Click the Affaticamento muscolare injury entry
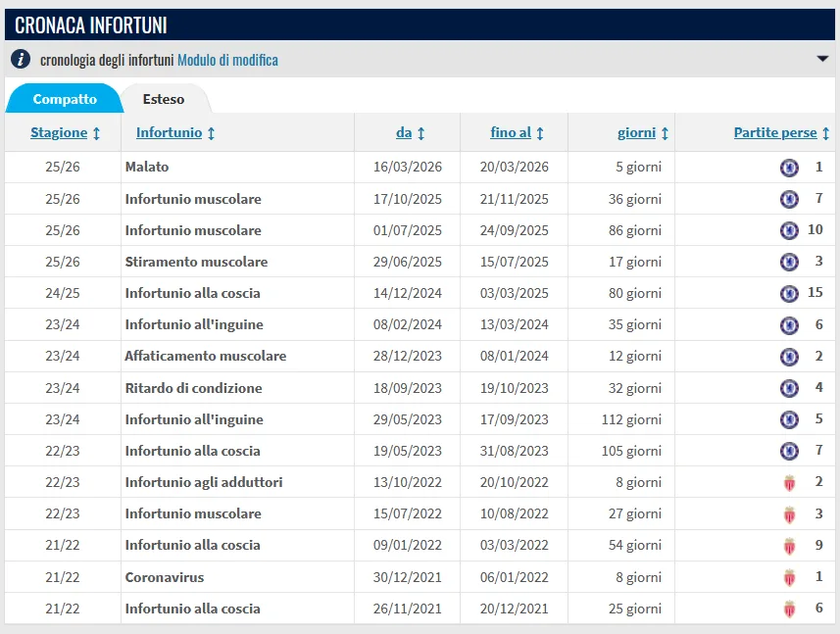840x634 pixels. 206,356
